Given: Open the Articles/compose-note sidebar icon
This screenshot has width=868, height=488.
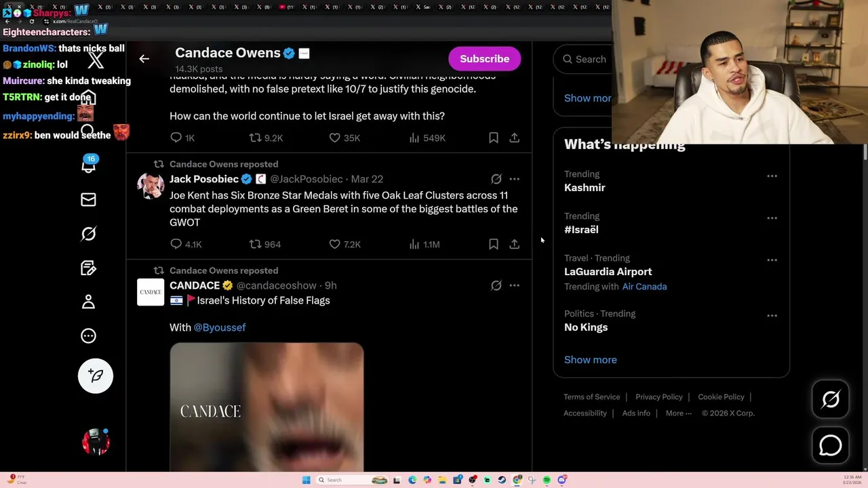Looking at the screenshot, I should 88,268.
